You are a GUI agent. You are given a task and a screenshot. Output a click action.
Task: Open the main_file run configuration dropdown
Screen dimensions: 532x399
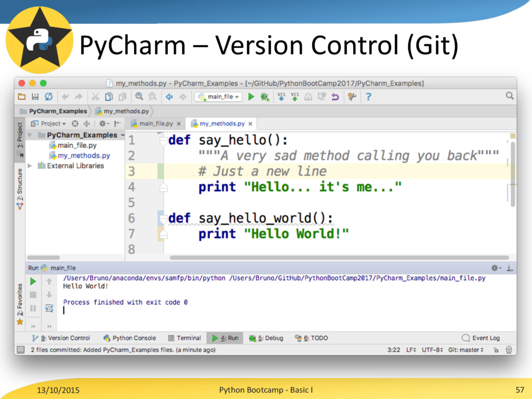tap(219, 97)
